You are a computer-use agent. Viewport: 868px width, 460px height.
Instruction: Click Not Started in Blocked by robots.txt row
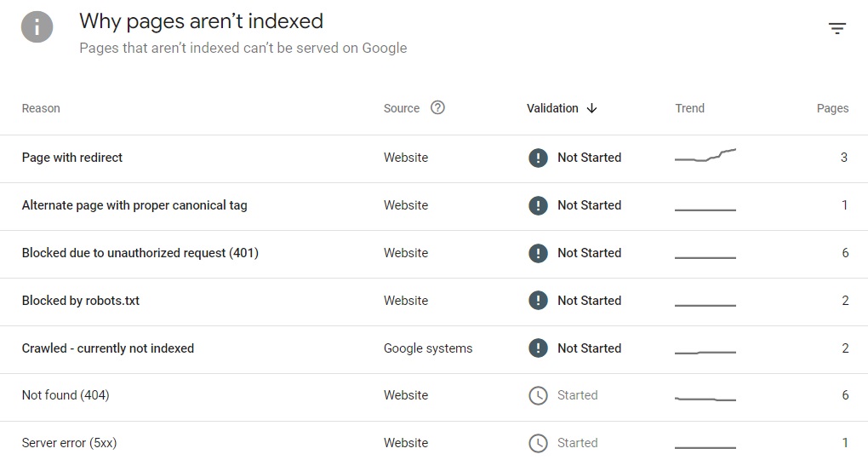[590, 301]
